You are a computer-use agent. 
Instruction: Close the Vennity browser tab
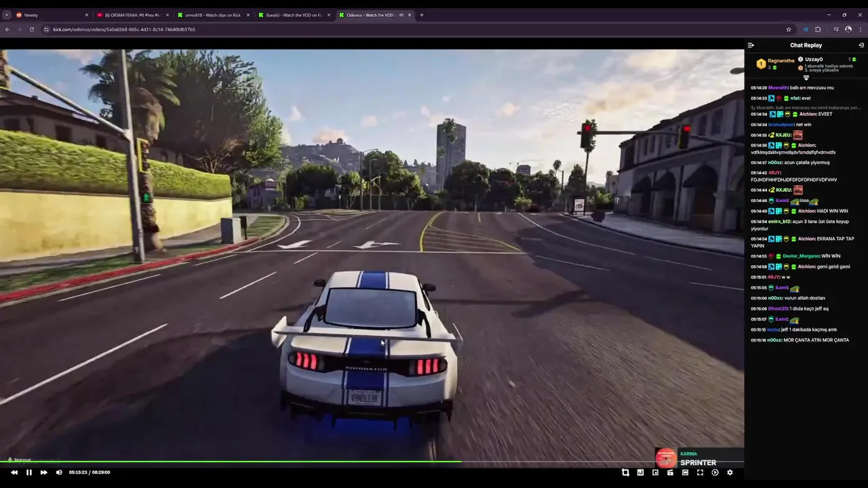[87, 15]
